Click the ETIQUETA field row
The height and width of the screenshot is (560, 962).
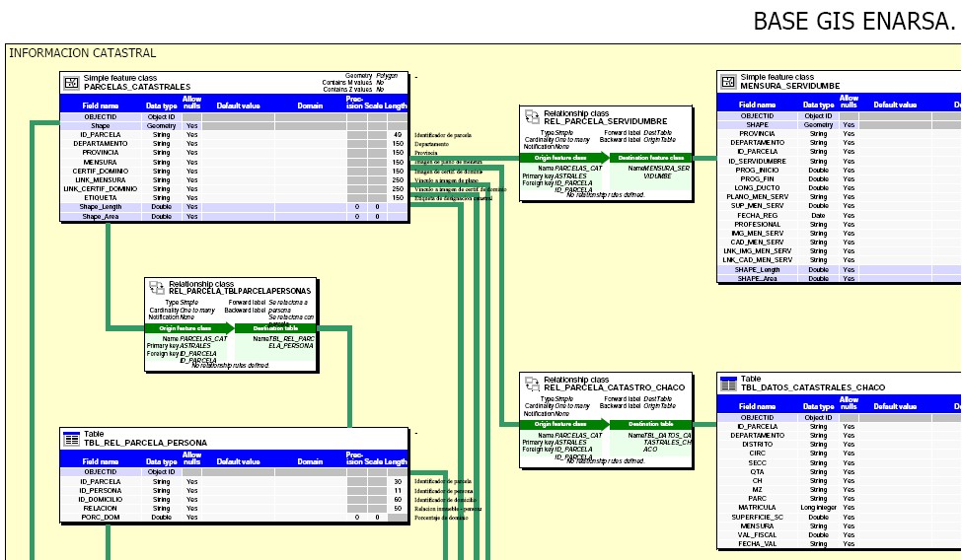pyautogui.click(x=234, y=198)
